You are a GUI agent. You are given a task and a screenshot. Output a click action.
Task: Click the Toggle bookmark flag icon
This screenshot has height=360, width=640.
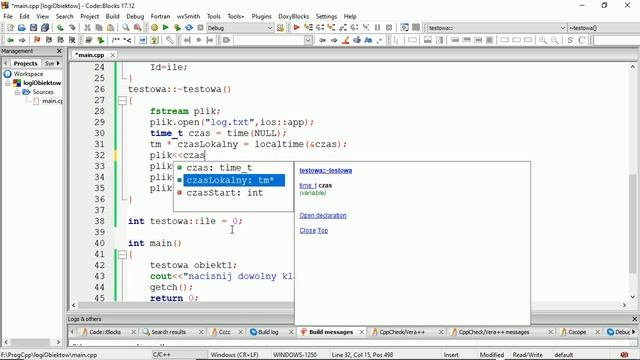(37, 40)
